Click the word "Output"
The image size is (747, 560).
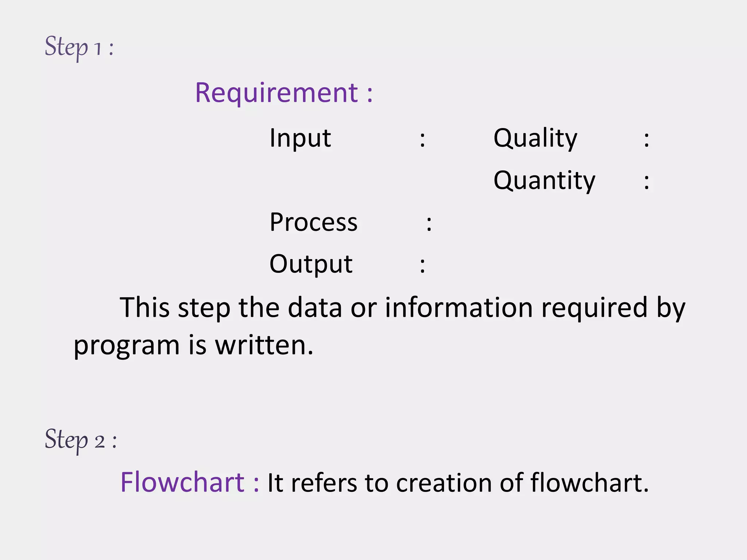[311, 264]
